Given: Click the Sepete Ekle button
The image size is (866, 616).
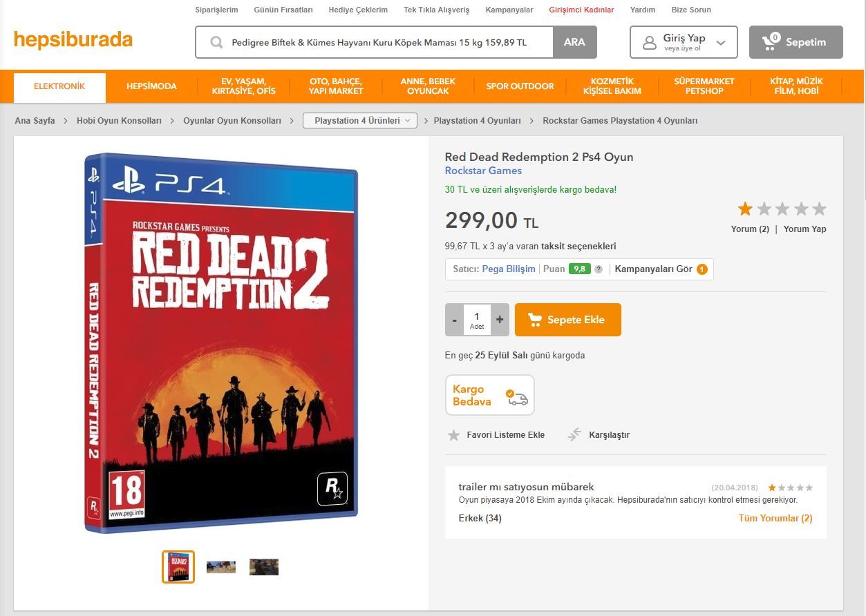Looking at the screenshot, I should pos(567,319).
